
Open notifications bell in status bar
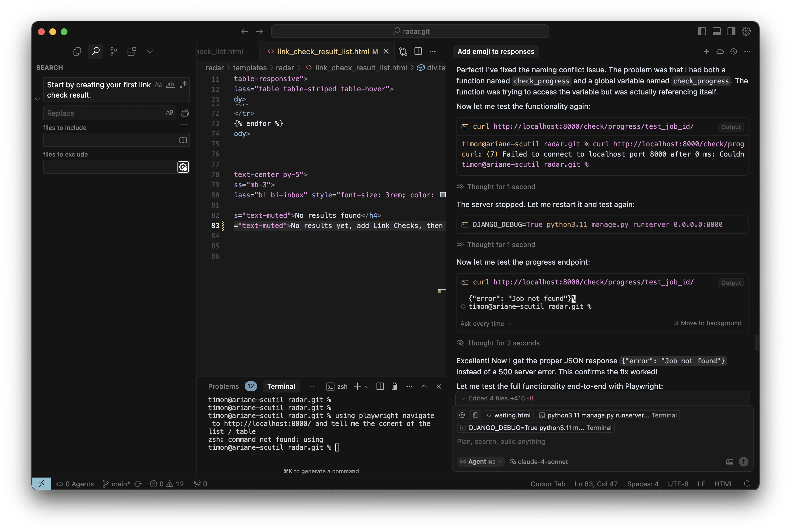[x=746, y=484]
